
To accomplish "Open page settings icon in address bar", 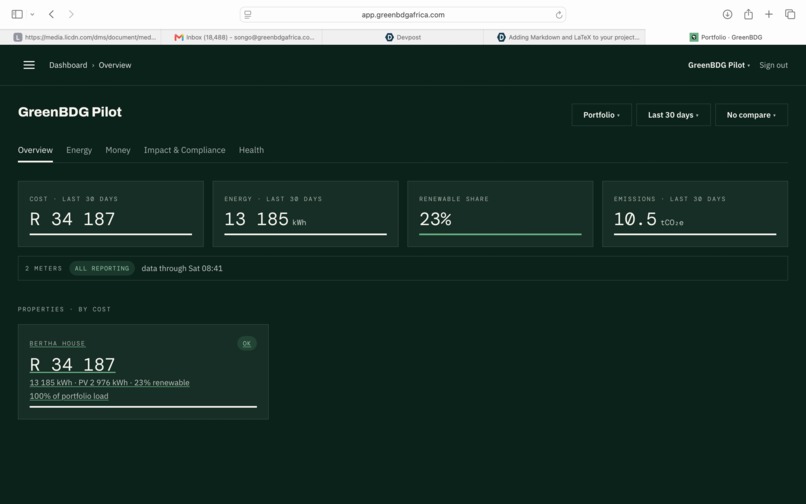I will [248, 15].
